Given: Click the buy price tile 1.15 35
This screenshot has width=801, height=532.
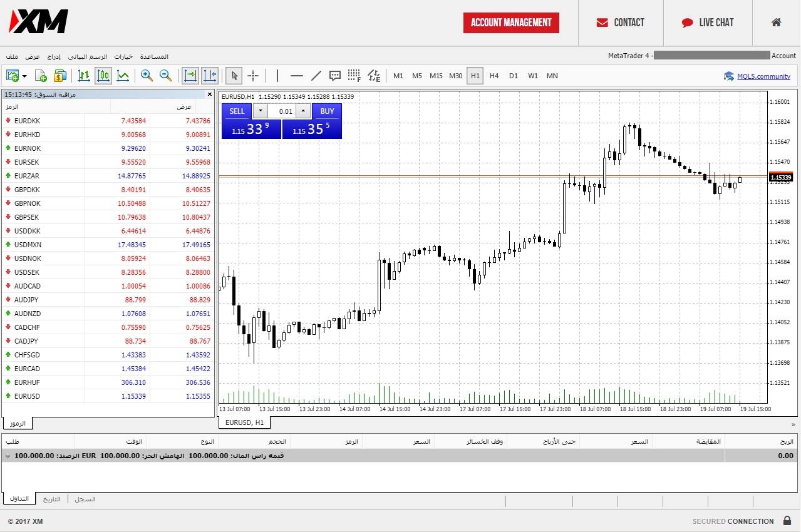Looking at the screenshot, I should [x=312, y=130].
